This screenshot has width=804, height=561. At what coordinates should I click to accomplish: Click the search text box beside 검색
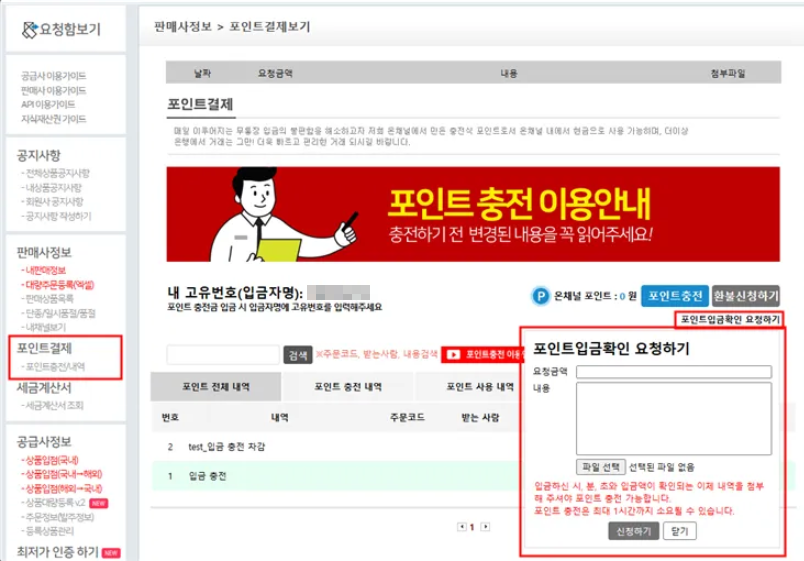tap(223, 355)
